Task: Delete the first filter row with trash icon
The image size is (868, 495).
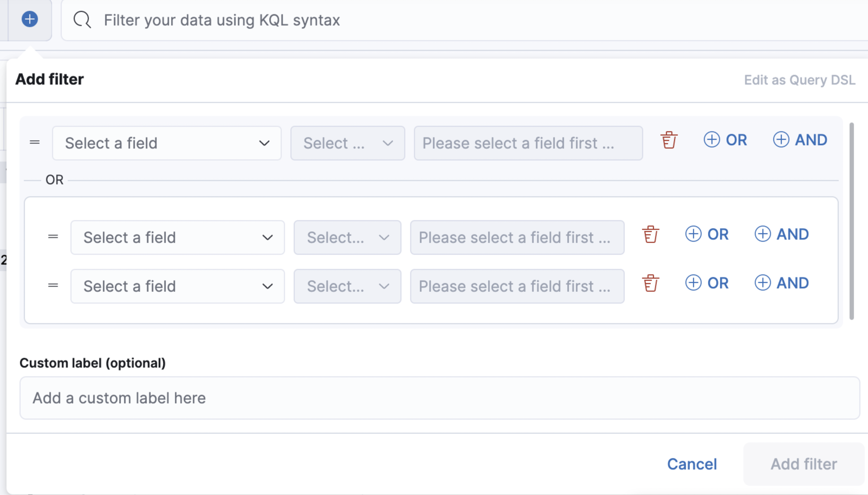Action: pos(669,140)
